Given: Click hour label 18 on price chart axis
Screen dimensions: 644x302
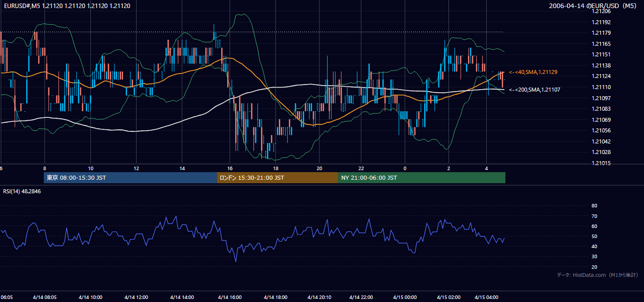Looking at the screenshot, I should [276, 168].
